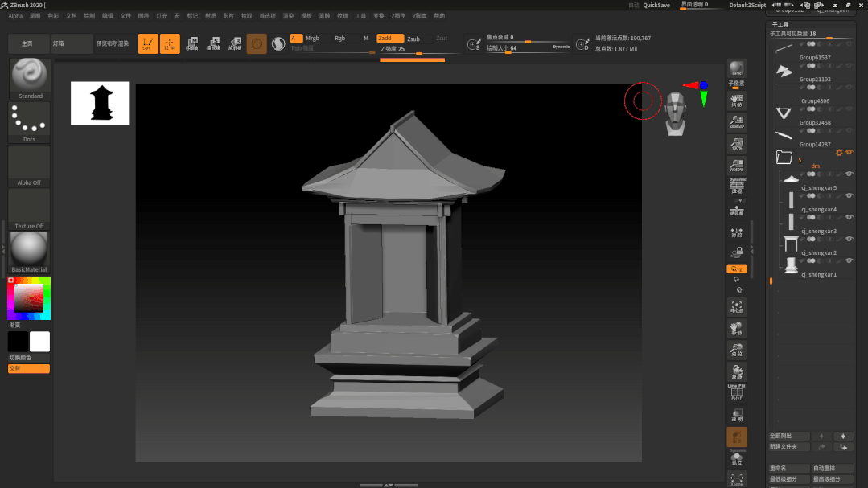868x488 pixels.
Task: Collapse the dm subtool folder
Action: (784, 158)
